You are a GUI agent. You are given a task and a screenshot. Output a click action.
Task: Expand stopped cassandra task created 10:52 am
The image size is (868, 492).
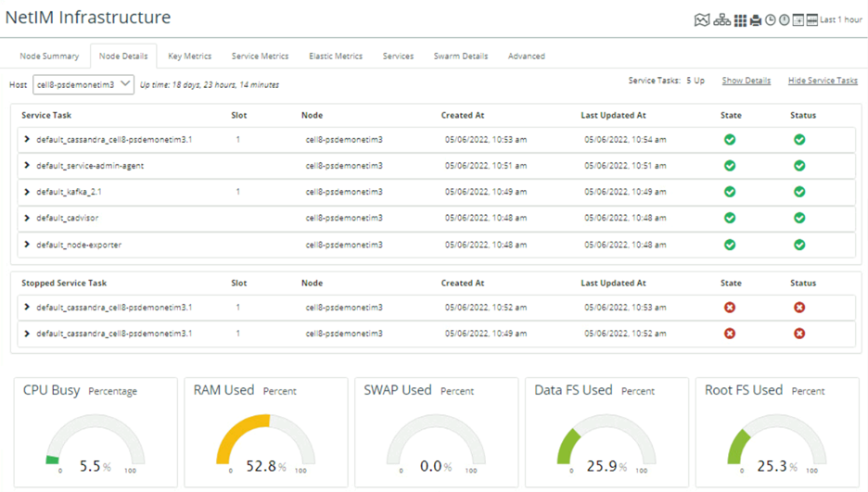(x=27, y=307)
